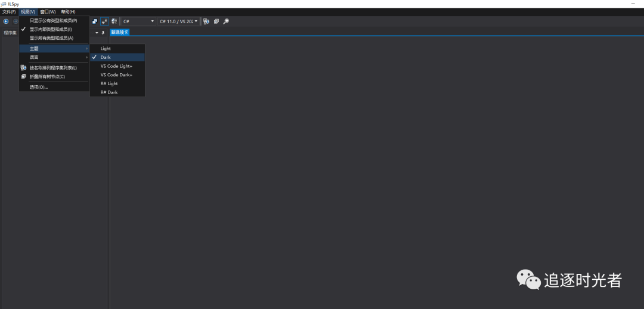Click the show public types toolbar icon
This screenshot has height=309, width=644.
click(x=95, y=21)
